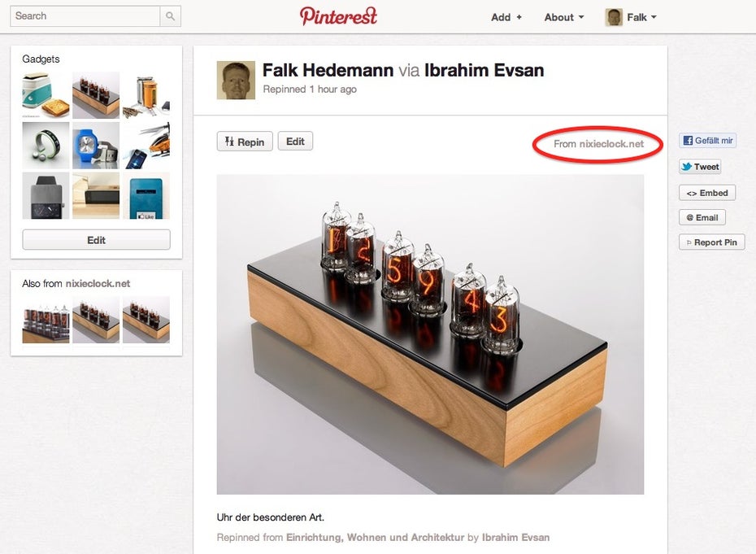Screen dimensions: 756x554
Task: Click Edit button next to Repin
Action: click(x=295, y=141)
